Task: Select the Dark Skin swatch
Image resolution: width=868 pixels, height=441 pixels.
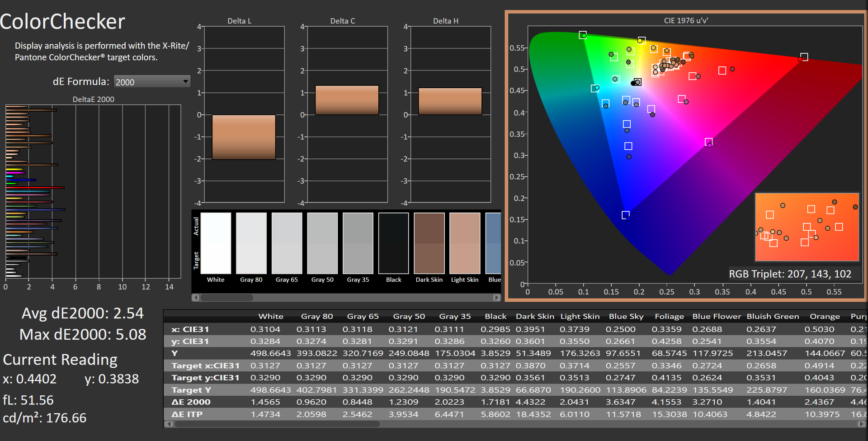Action: tap(429, 243)
